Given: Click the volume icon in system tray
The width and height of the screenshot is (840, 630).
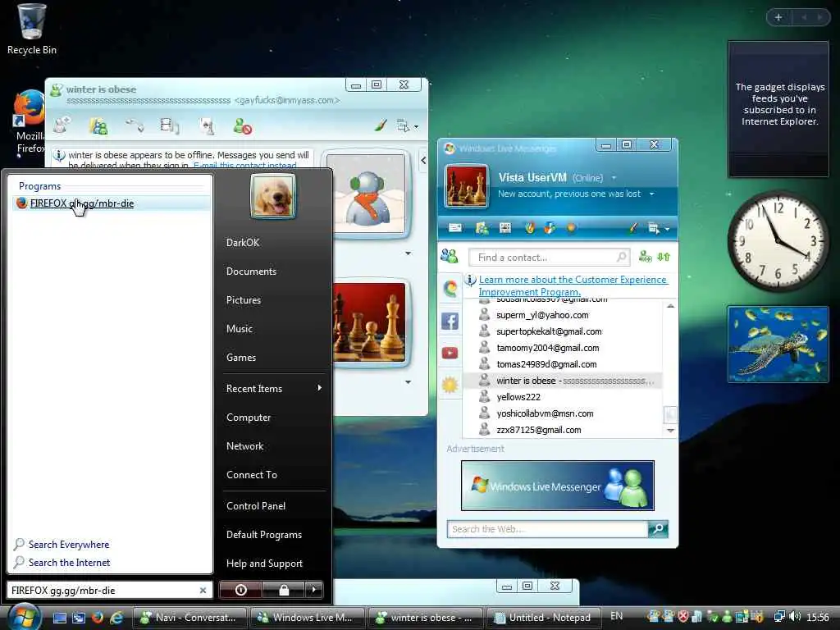Looking at the screenshot, I should coord(794,617).
